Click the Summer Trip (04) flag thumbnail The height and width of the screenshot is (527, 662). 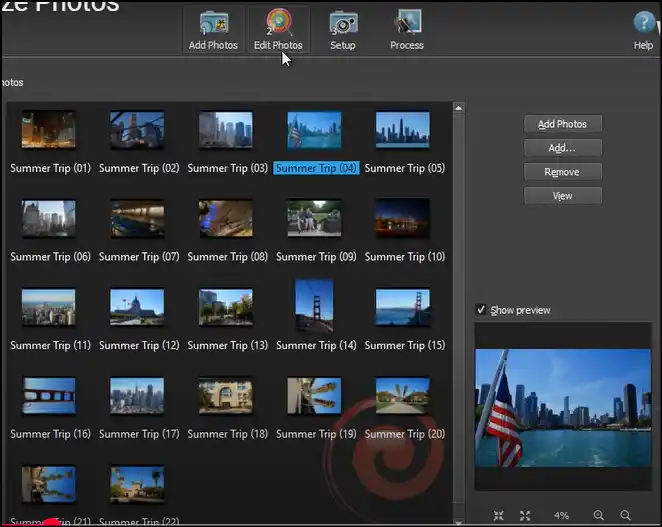pos(314,130)
